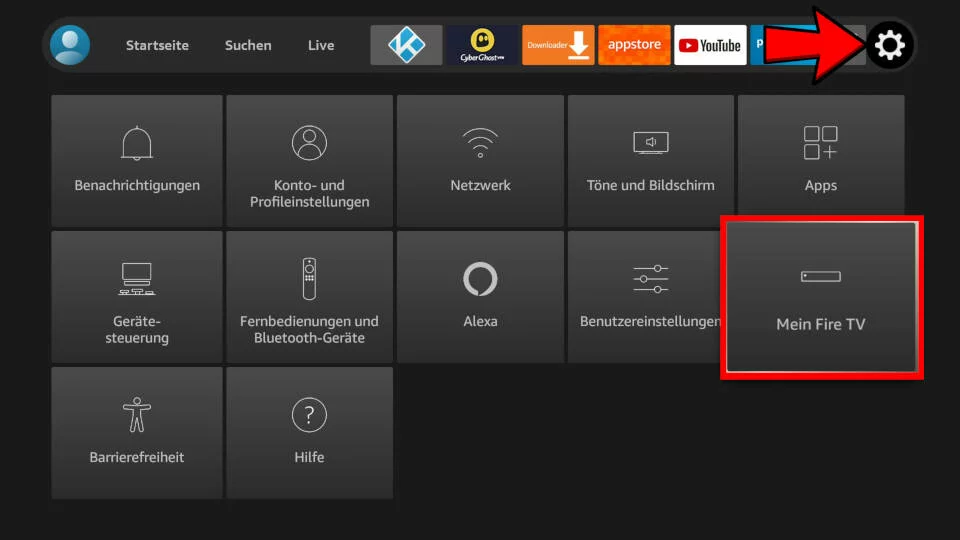Open Netzwerk settings
The image size is (960, 540).
pos(480,160)
